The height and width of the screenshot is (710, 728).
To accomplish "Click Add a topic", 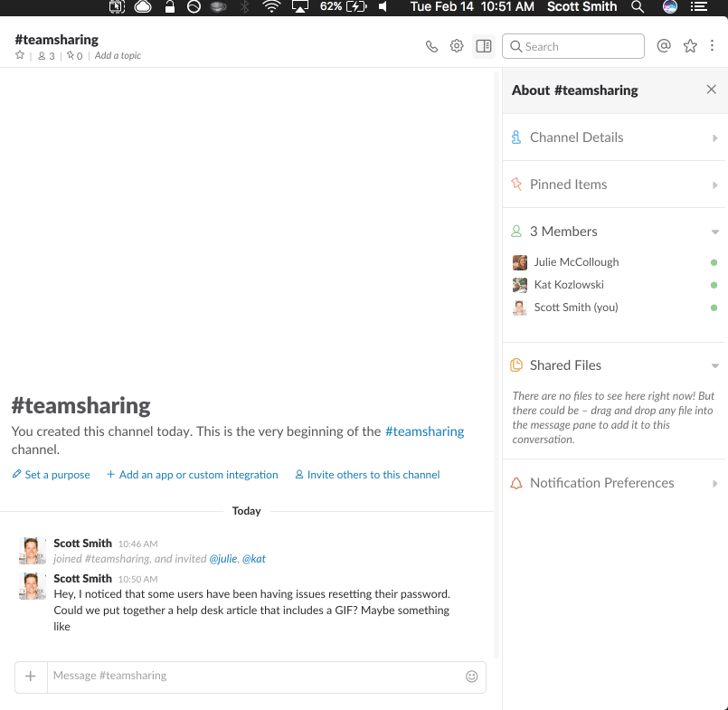I will click(x=118, y=55).
